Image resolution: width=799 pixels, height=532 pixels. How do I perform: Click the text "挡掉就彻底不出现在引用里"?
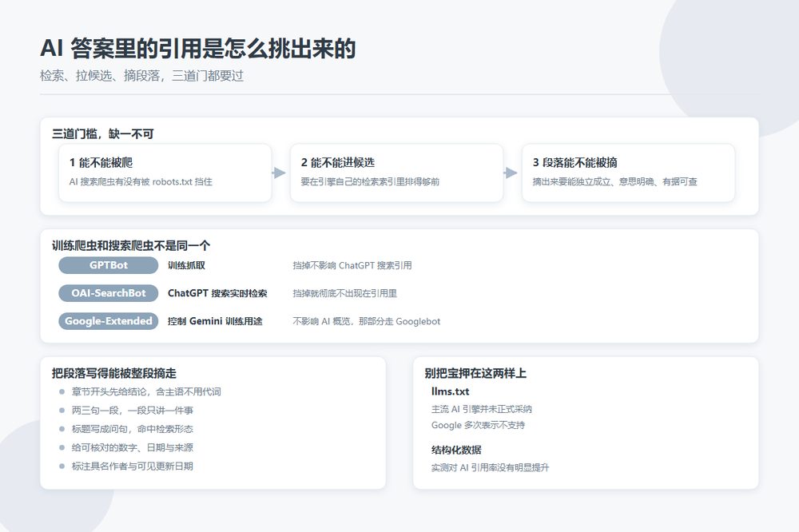click(345, 293)
